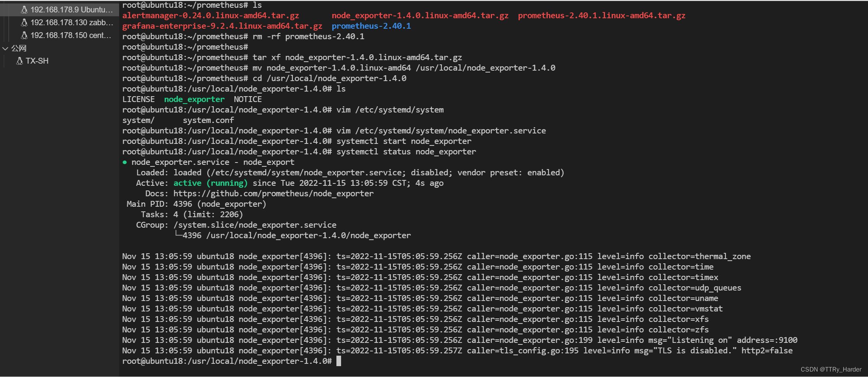Click the blue prometheus-2.40.1 directory name
The image size is (868, 377).
(371, 26)
